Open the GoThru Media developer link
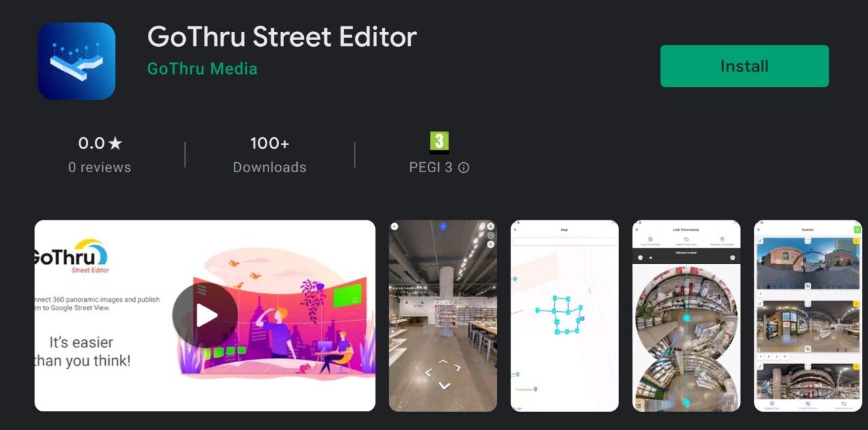Image resolution: width=868 pixels, height=430 pixels. [202, 69]
